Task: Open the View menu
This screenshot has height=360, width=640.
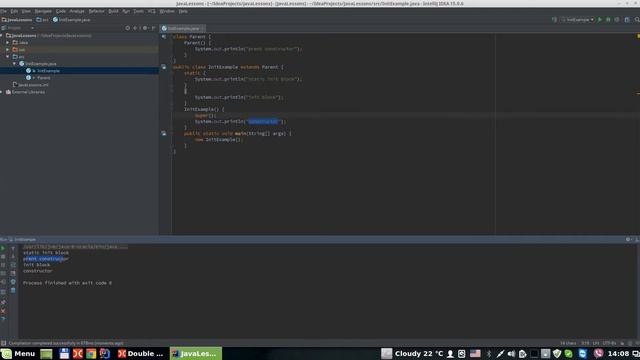Action: [26, 11]
